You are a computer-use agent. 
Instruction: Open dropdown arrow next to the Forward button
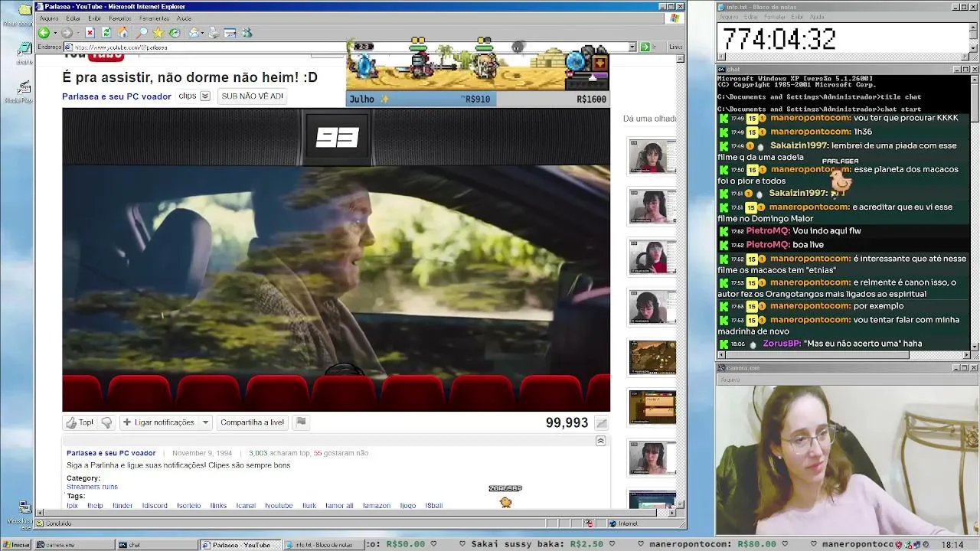(77, 33)
